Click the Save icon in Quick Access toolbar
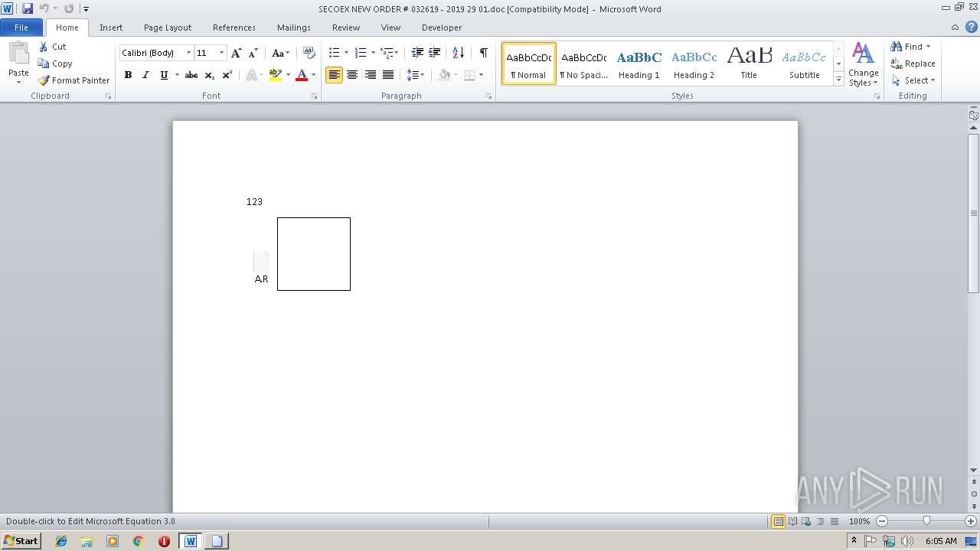980x551 pixels. pyautogui.click(x=28, y=8)
